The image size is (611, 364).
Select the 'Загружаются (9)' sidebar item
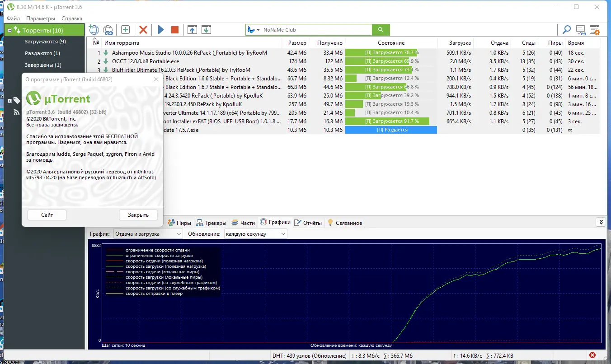[45, 42]
